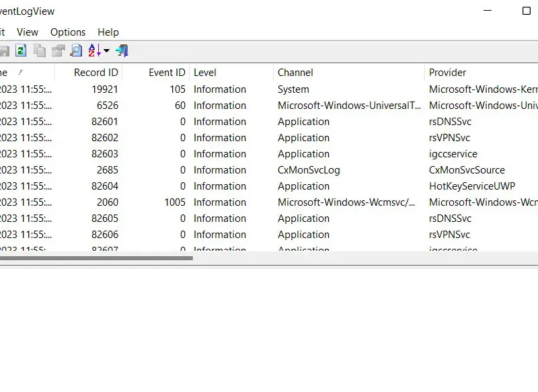The width and height of the screenshot is (538, 392).
Task: Click the Microsoft-Windows-Kern... provider cell
Action: coord(484,89)
